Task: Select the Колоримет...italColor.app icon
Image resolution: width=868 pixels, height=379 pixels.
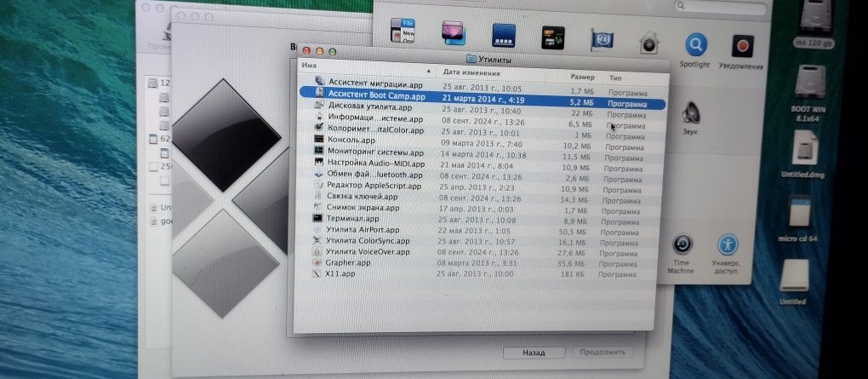Action: click(x=319, y=128)
